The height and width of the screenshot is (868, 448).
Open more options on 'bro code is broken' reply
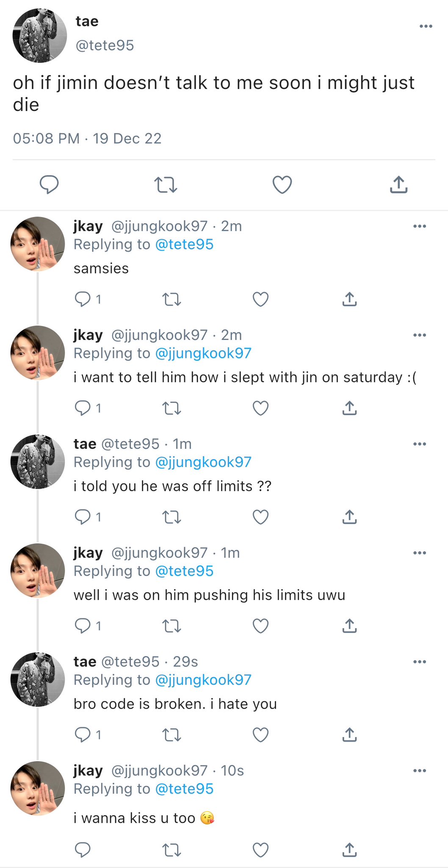(x=419, y=662)
